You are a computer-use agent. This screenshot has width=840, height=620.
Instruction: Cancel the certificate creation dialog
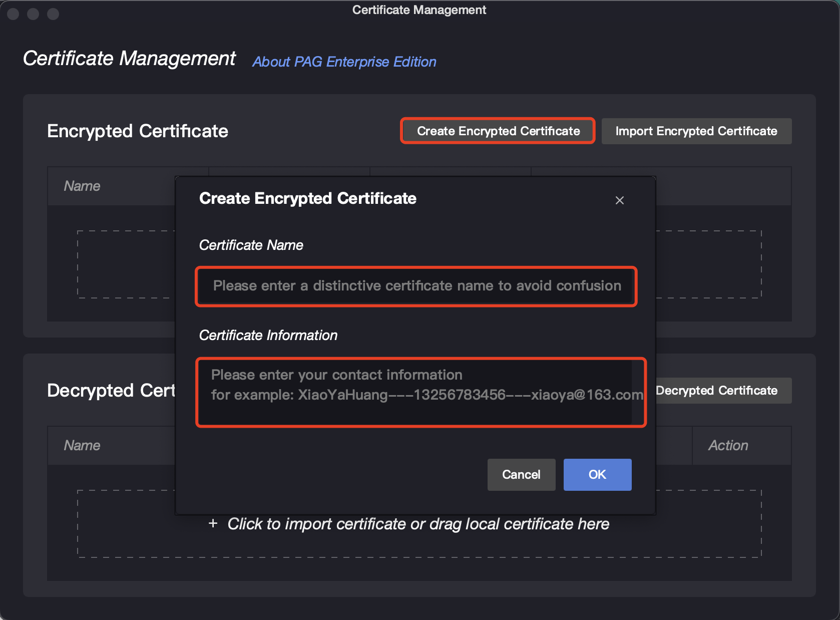click(521, 474)
